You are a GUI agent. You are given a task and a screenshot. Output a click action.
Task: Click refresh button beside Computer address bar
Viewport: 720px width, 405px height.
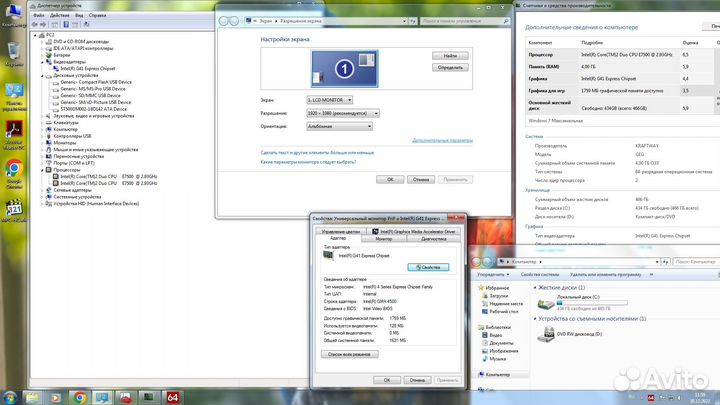click(x=665, y=262)
